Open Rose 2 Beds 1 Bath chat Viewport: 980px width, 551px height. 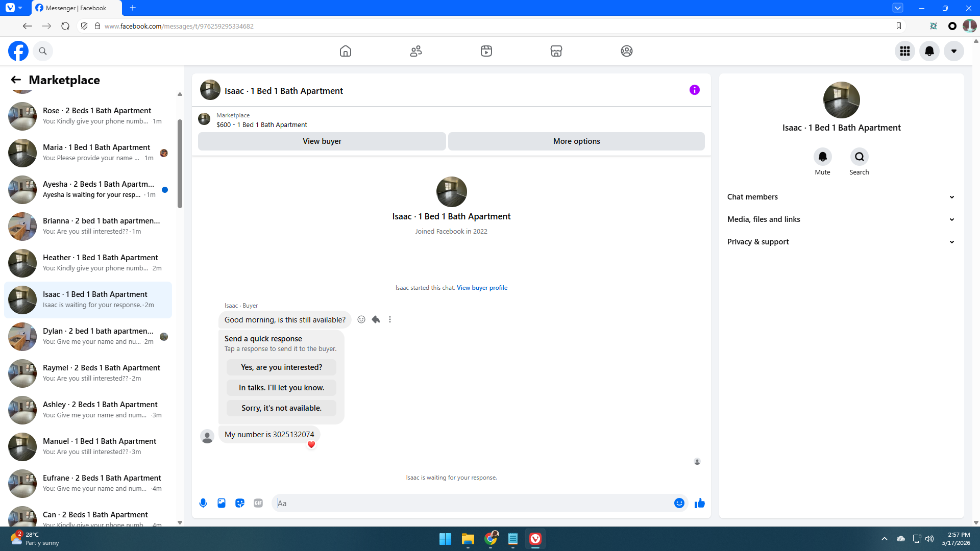[x=88, y=116]
